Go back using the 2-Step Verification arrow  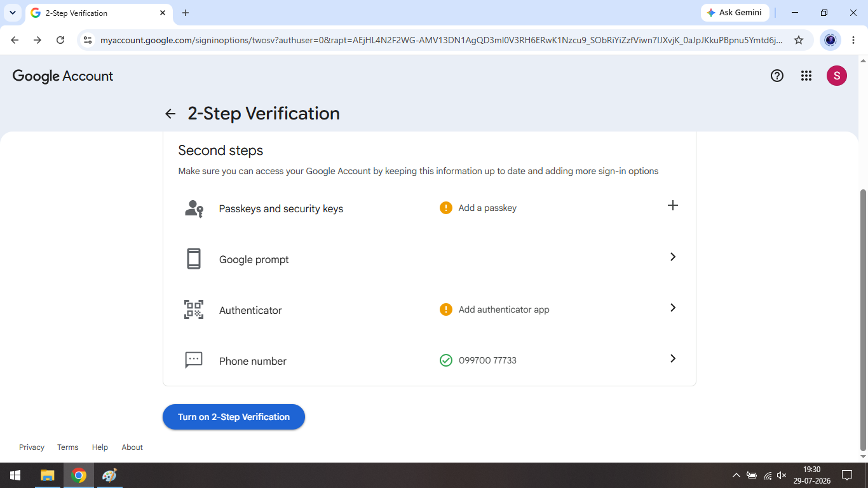[x=170, y=114]
